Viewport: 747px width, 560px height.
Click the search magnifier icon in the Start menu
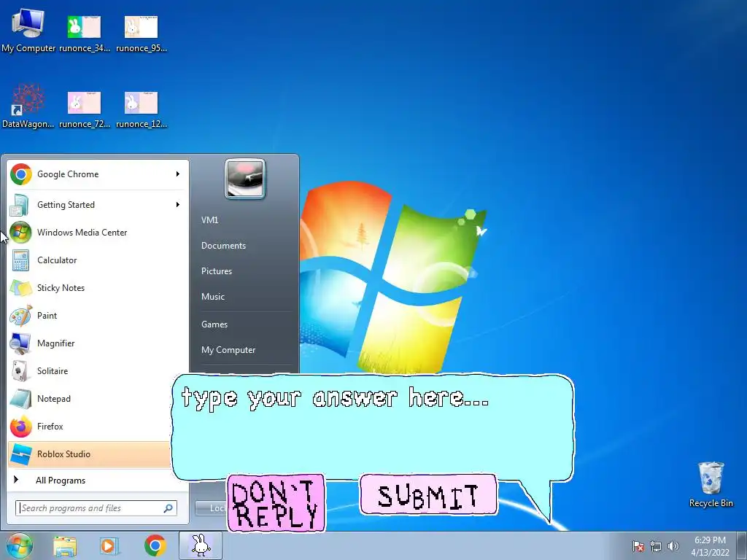169,508
